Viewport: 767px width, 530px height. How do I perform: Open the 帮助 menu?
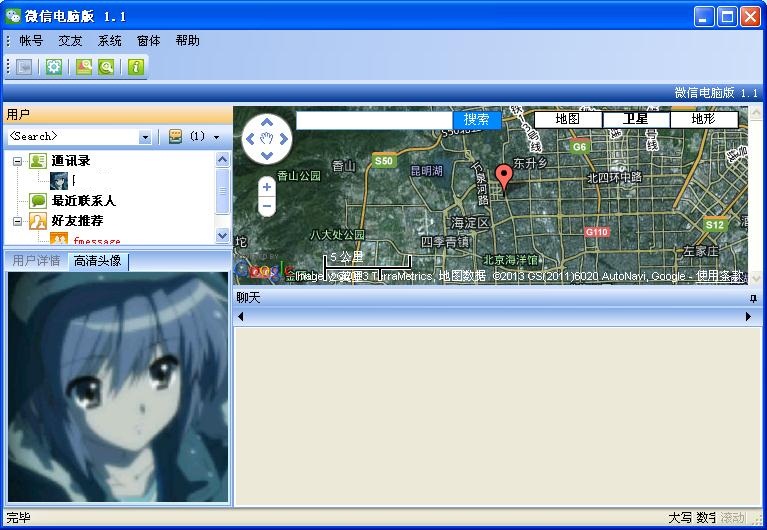point(187,41)
